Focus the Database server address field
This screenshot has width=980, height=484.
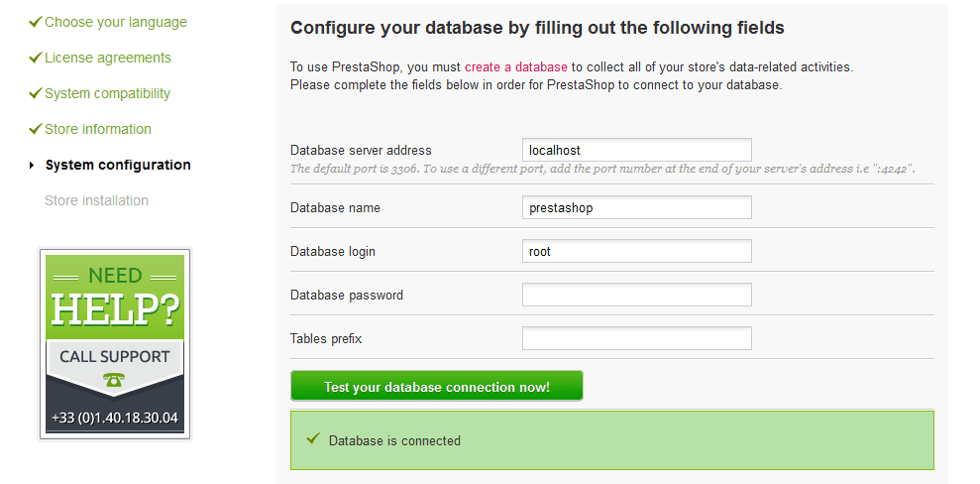pyautogui.click(x=636, y=151)
